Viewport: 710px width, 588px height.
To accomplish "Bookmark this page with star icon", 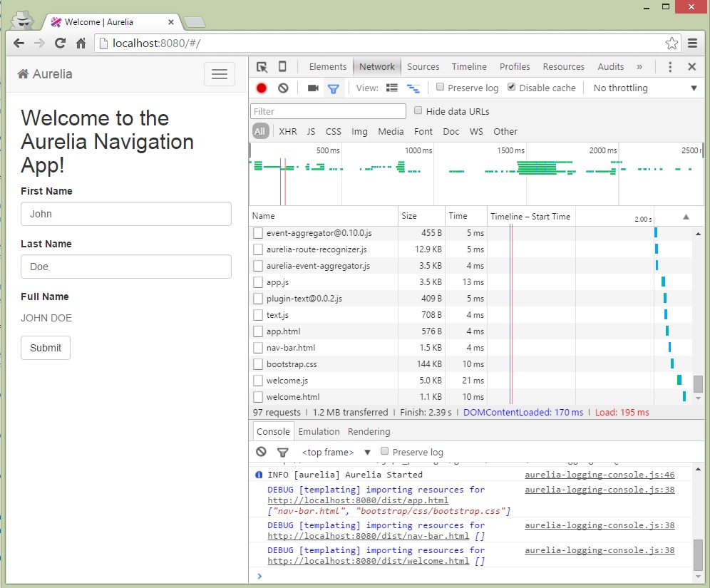I will coord(672,43).
